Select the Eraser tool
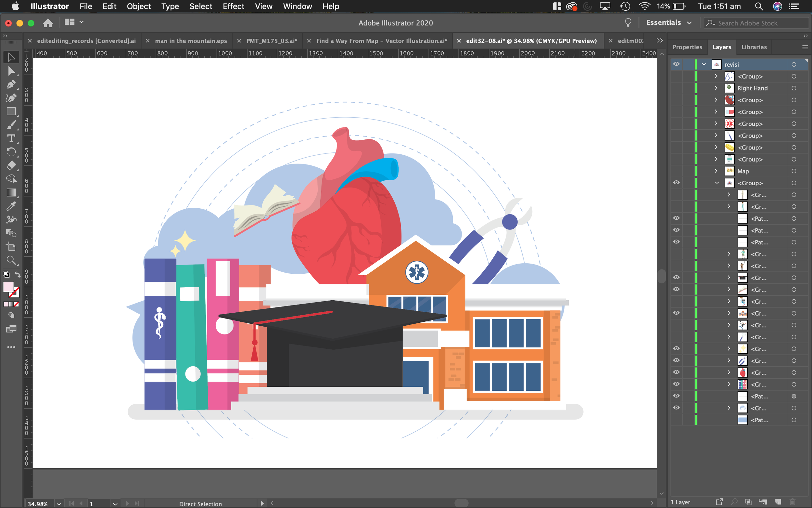 [x=11, y=165]
